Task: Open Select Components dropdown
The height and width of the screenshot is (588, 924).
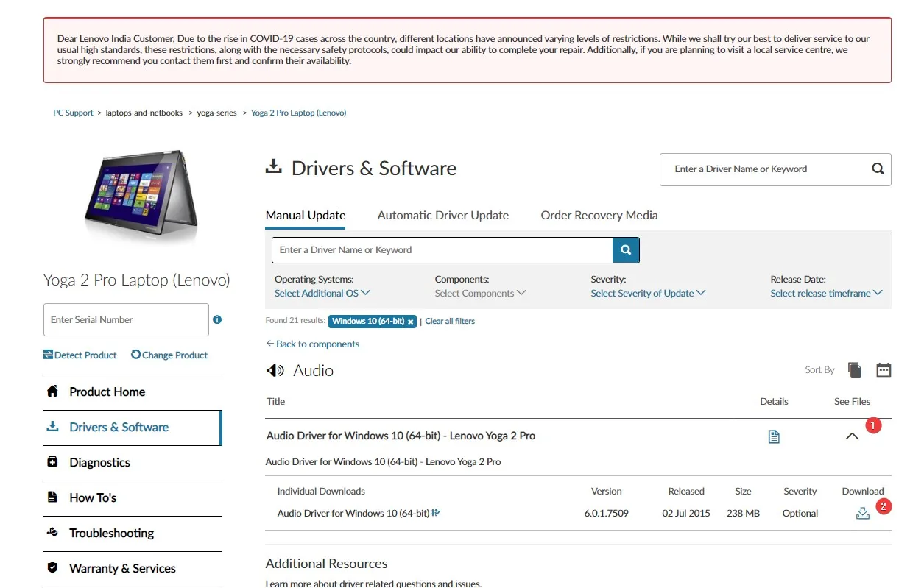Action: pos(480,293)
